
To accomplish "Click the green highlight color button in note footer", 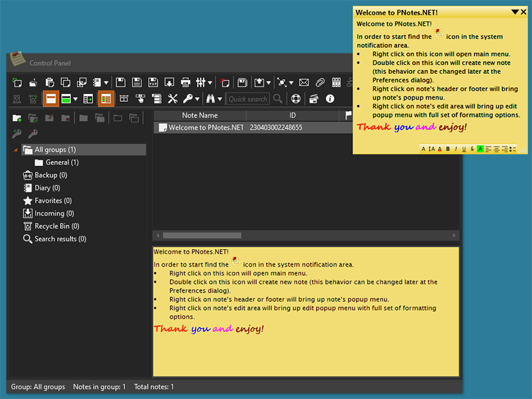I will pyautogui.click(x=480, y=149).
